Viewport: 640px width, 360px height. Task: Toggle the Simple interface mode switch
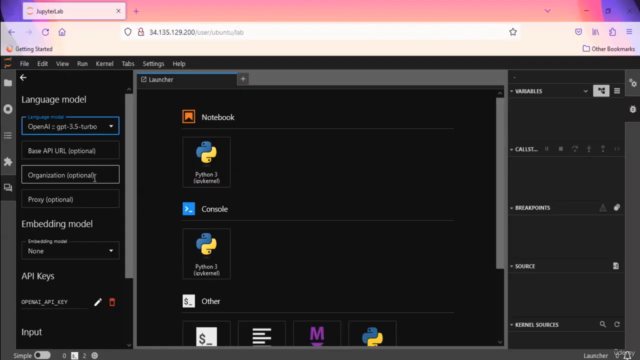pos(42,355)
